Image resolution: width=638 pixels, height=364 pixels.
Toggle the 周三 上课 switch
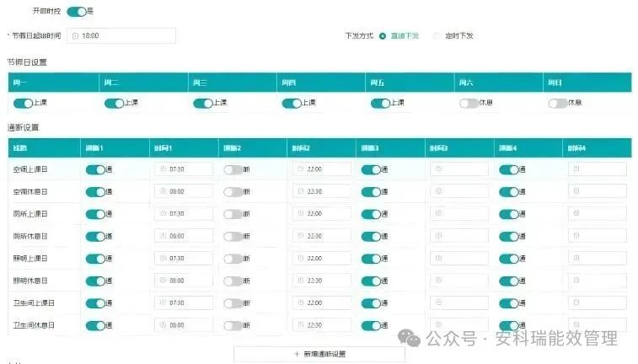[x=203, y=104]
